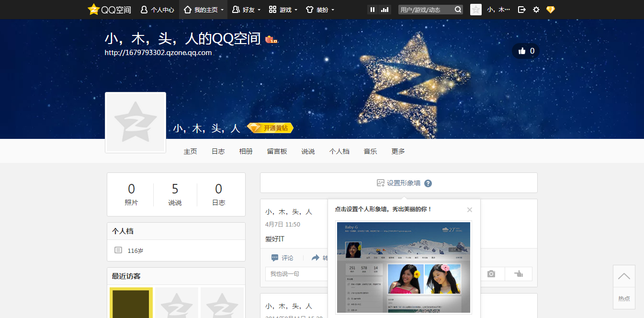Focus the 用户/游戏/动态 search field
Viewport: 644px width, 318px height.
point(426,10)
